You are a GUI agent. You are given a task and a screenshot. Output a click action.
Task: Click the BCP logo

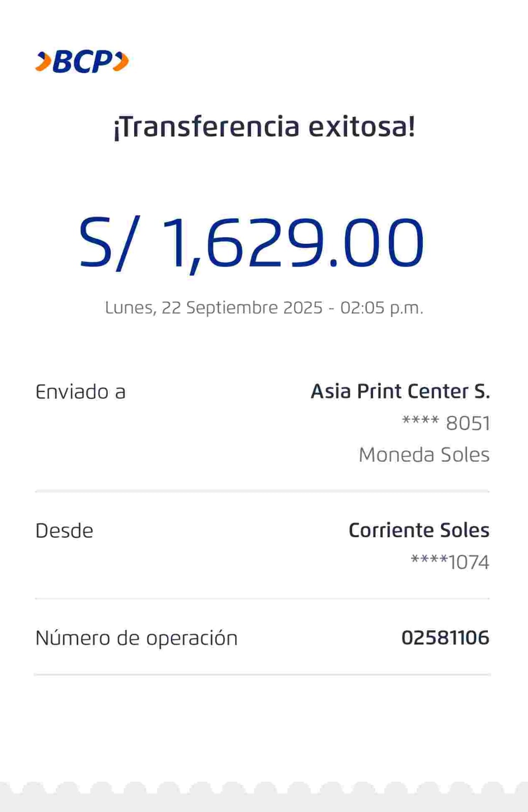point(82,62)
